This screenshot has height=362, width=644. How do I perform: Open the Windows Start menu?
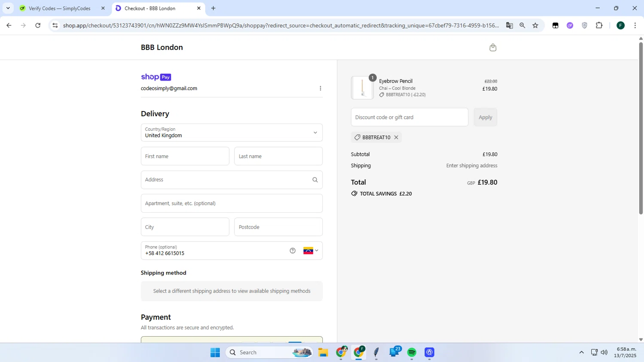click(215, 353)
